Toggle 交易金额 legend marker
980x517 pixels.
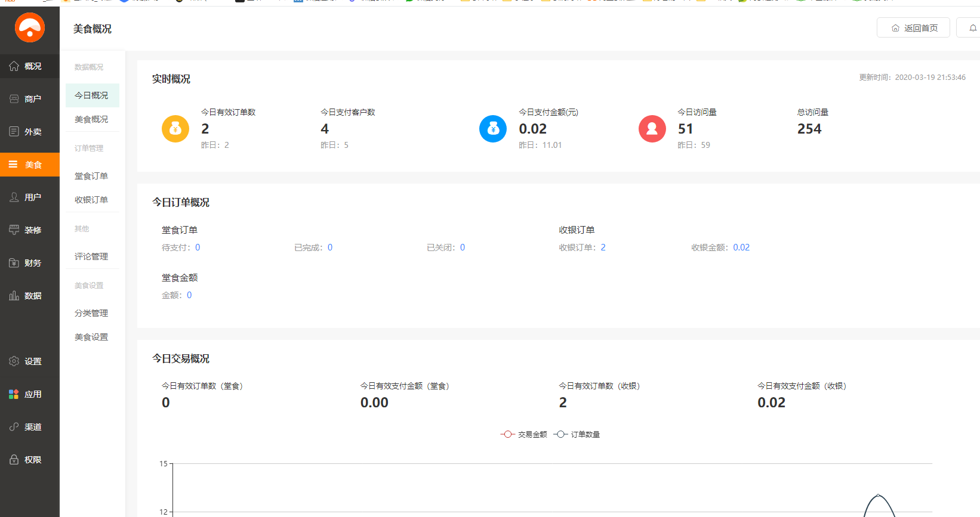click(x=507, y=434)
